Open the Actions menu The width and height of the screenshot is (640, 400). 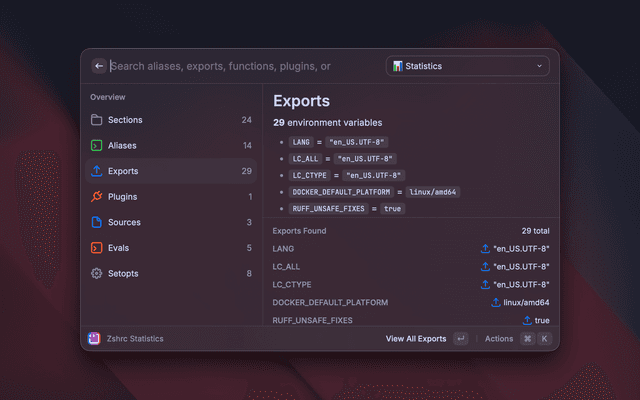499,339
